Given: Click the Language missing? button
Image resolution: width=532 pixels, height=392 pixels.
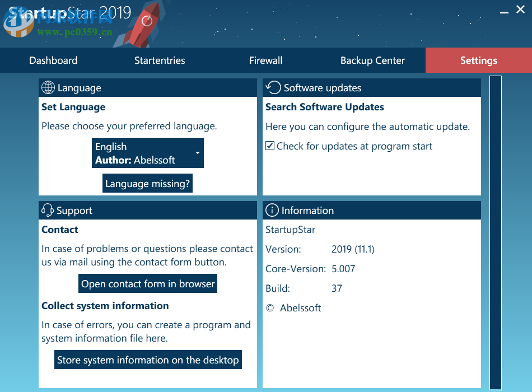Looking at the screenshot, I should click(x=147, y=183).
